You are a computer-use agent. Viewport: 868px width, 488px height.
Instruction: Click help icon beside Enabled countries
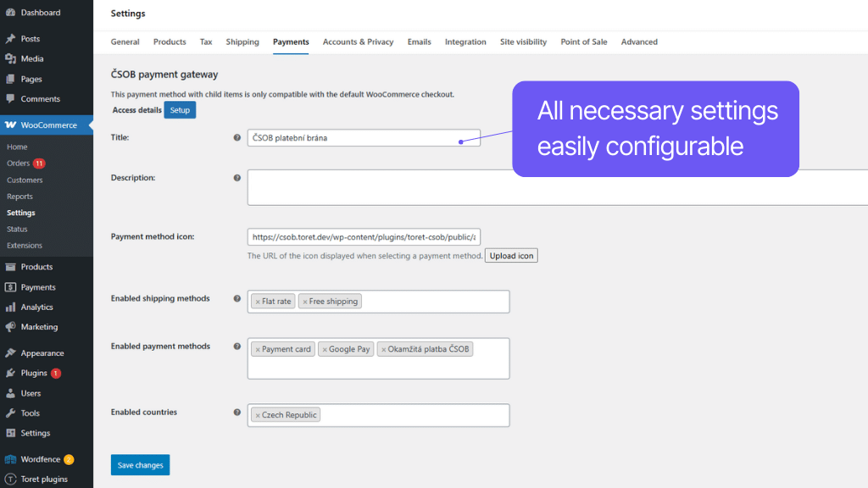[x=237, y=413]
